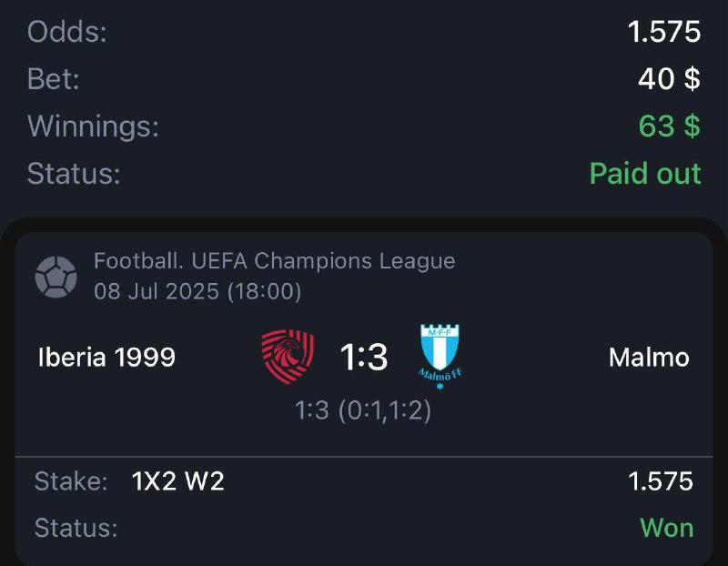Click the top odds value 1.575
The image size is (728, 566).
(x=664, y=33)
